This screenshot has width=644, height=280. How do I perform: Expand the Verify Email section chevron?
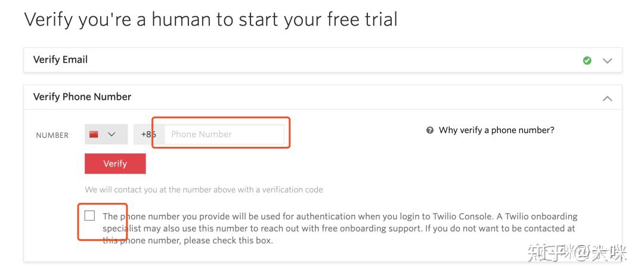pos(608,60)
